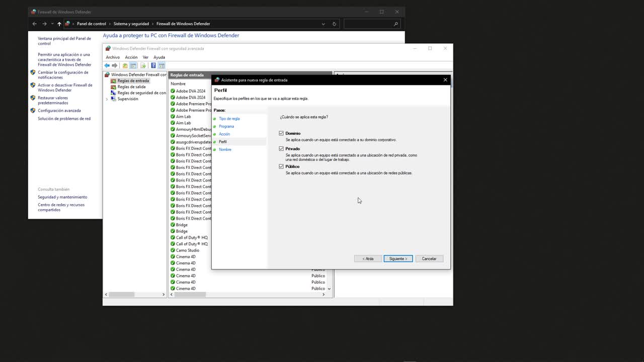Click the search box in the Control Panel window
Viewport: 644px width, 362px height.
click(x=370, y=24)
